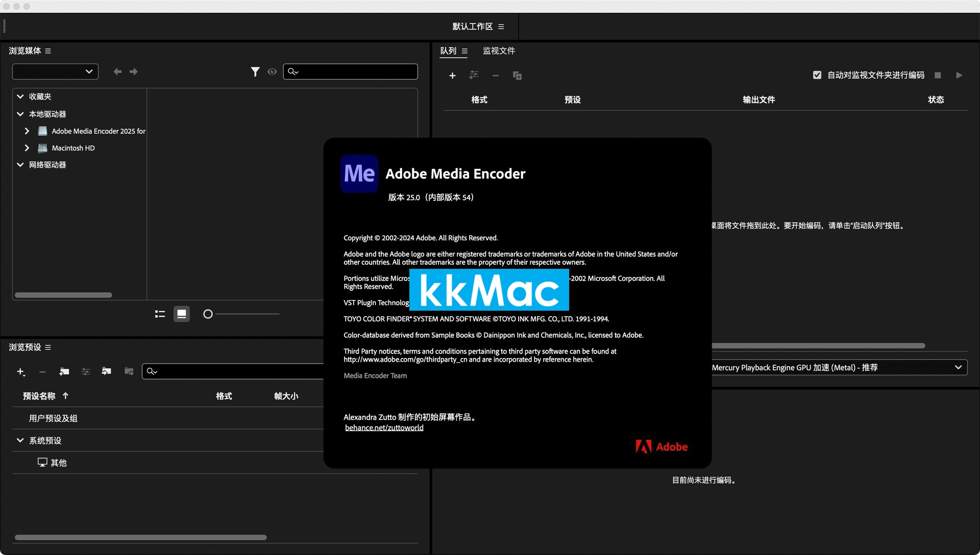Click the 默认工作区 workspace label

(473, 27)
